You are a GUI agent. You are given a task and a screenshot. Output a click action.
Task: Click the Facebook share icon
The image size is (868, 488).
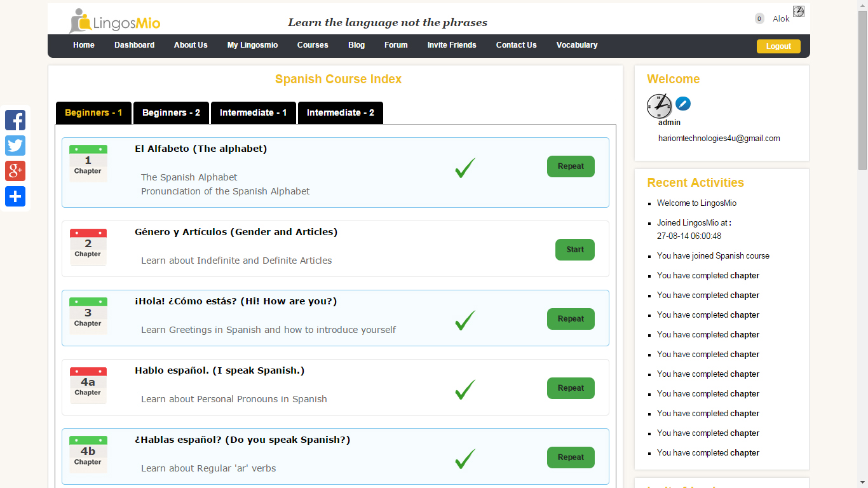point(15,120)
